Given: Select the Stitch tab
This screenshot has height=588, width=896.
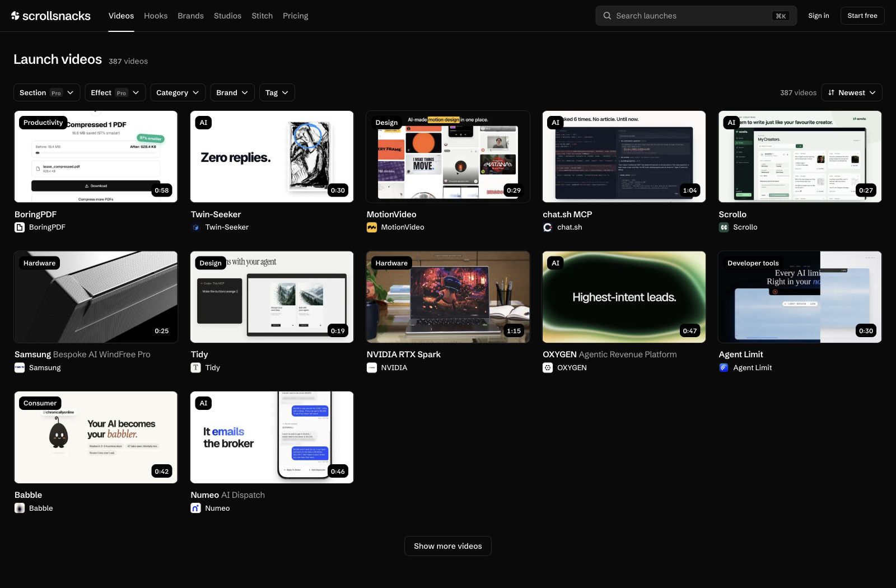Looking at the screenshot, I should point(262,16).
